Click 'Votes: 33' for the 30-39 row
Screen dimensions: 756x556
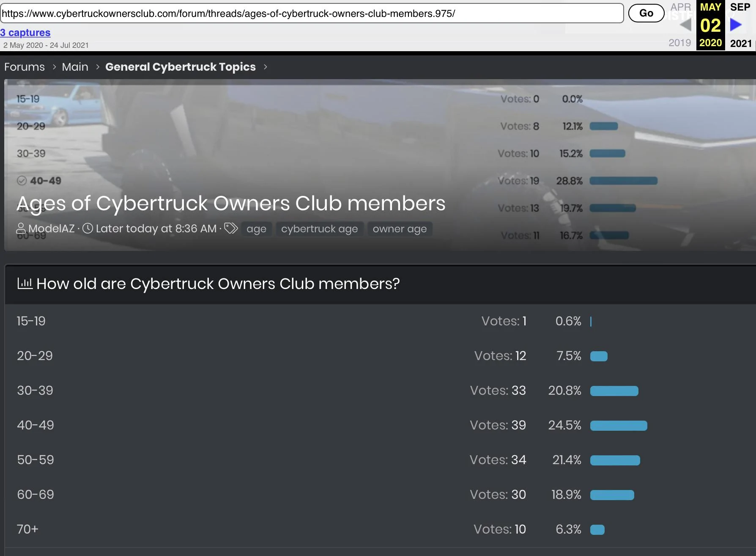pos(498,391)
